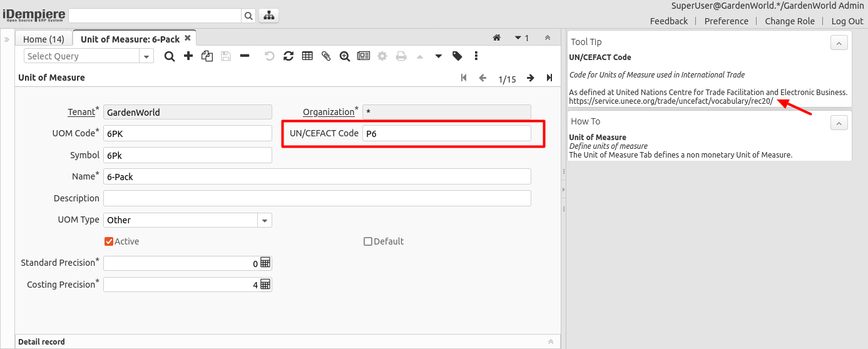Go to the next record arrow
This screenshot has height=349, width=868.
pos(530,78)
